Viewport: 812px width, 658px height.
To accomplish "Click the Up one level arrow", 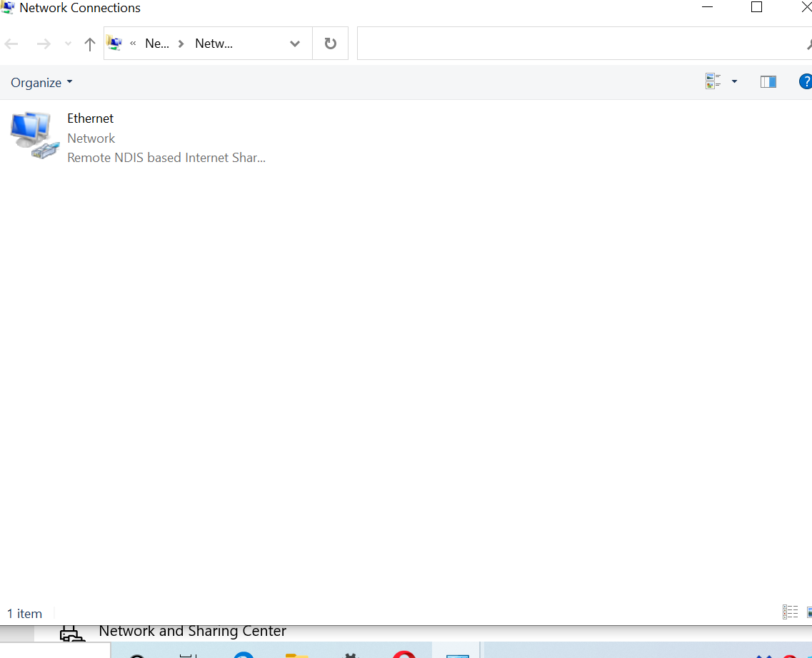I will click(90, 44).
